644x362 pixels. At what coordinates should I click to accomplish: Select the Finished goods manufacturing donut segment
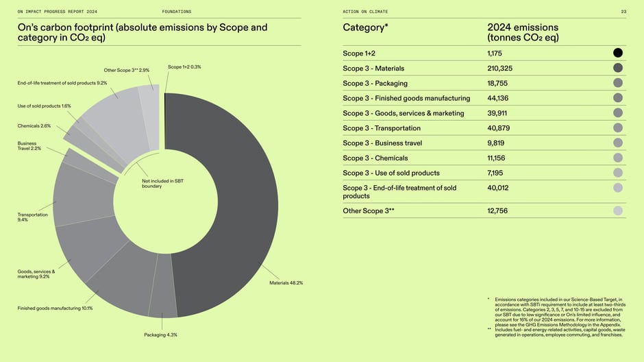point(123,280)
